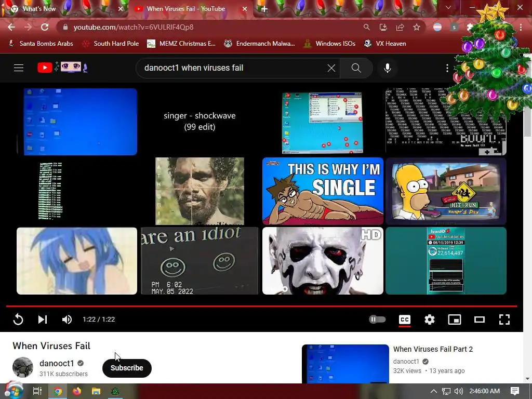The image size is (532, 399).
Task: Open the taskbar volume control
Action: 458,391
